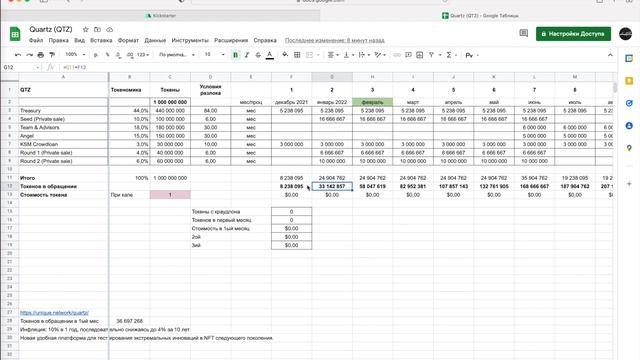Open the horizontal align dropdown
640x360 pixels.
click(x=333, y=55)
